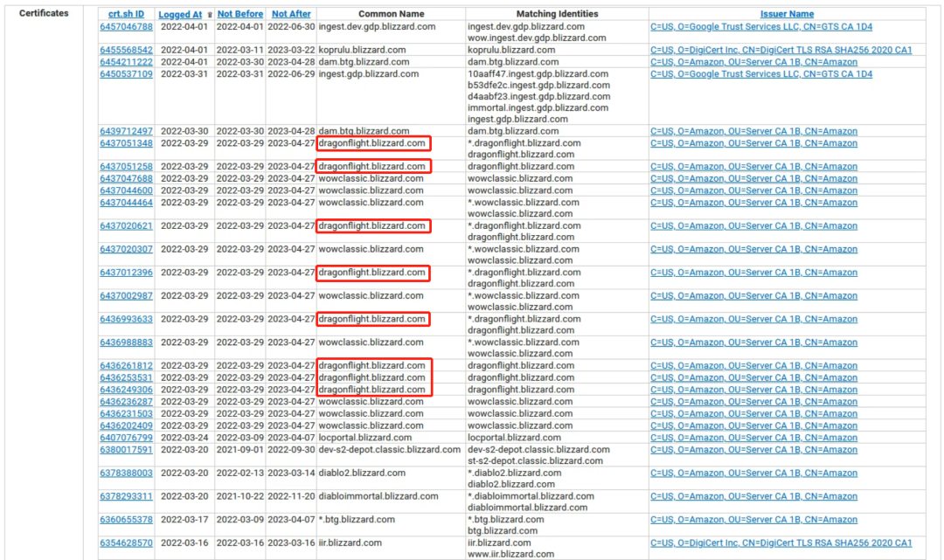This screenshot has height=560, width=944.
Task: Select the st-s2-depot.classic.blizzard.com identity text
Action: pos(535,461)
